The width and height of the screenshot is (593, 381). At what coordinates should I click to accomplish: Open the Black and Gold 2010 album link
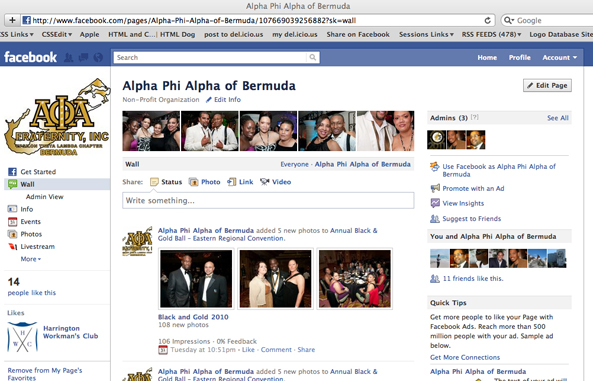(x=193, y=317)
